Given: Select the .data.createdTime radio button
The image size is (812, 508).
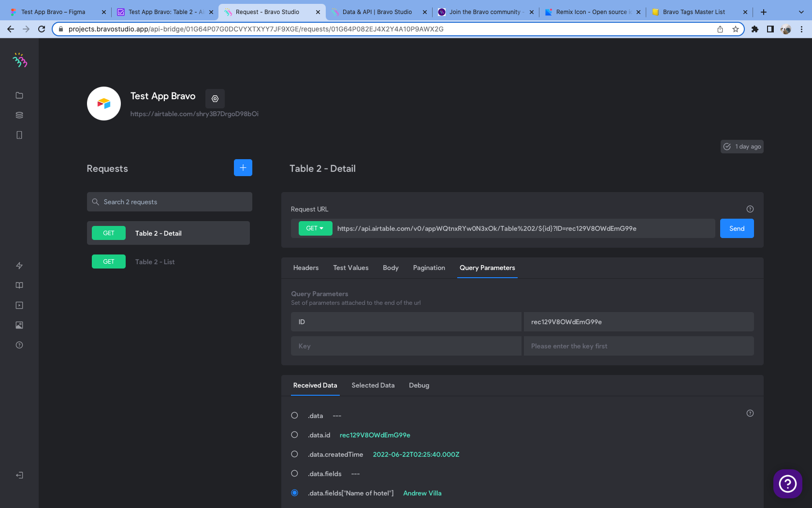Looking at the screenshot, I should tap(294, 454).
